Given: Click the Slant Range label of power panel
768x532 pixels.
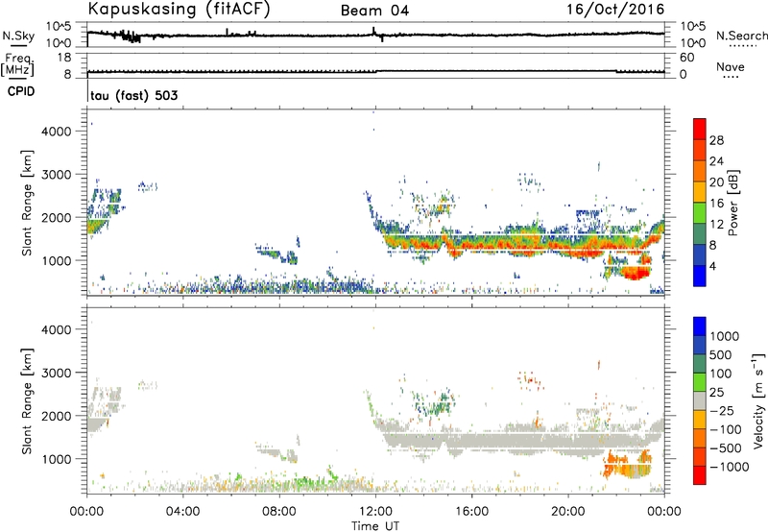Looking at the screenshot, I should (x=27, y=203).
